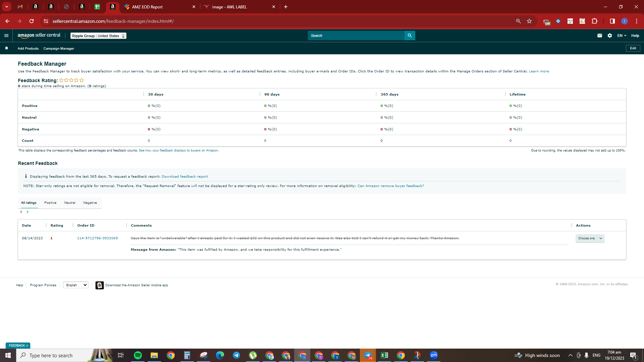Click the Download feedback report link
644x362 pixels.
coord(185,177)
